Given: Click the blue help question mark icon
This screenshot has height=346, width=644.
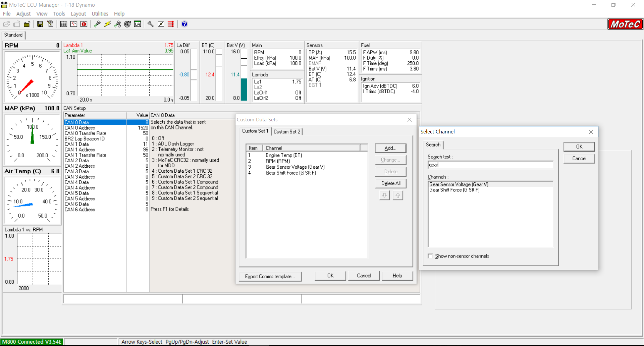Looking at the screenshot, I should coord(184,24).
